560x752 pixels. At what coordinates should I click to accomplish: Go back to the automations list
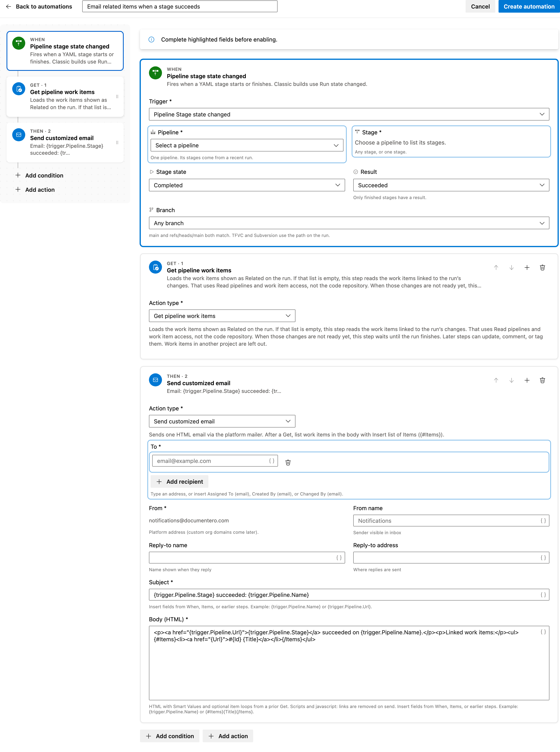(39, 7)
